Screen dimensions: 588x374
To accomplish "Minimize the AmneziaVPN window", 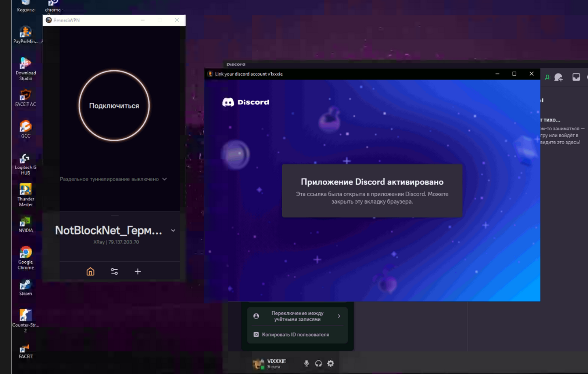I will pyautogui.click(x=143, y=20).
